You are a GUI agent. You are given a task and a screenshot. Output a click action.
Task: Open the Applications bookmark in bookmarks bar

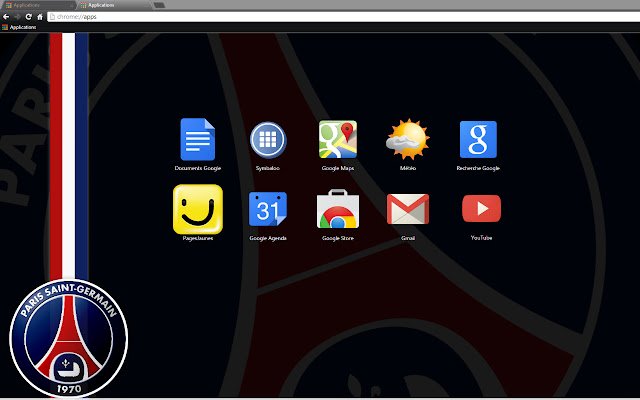19,27
